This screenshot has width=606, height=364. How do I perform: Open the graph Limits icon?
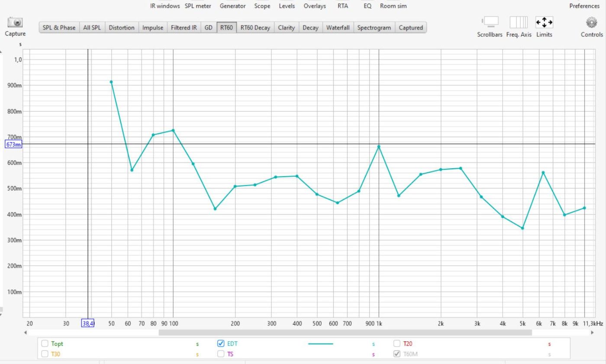tap(544, 23)
